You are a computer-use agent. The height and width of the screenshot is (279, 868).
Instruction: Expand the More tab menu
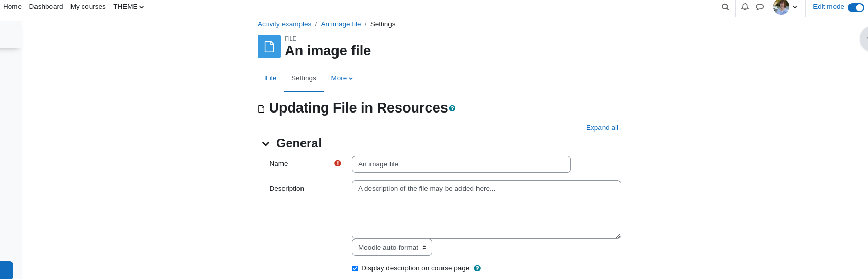(x=342, y=78)
